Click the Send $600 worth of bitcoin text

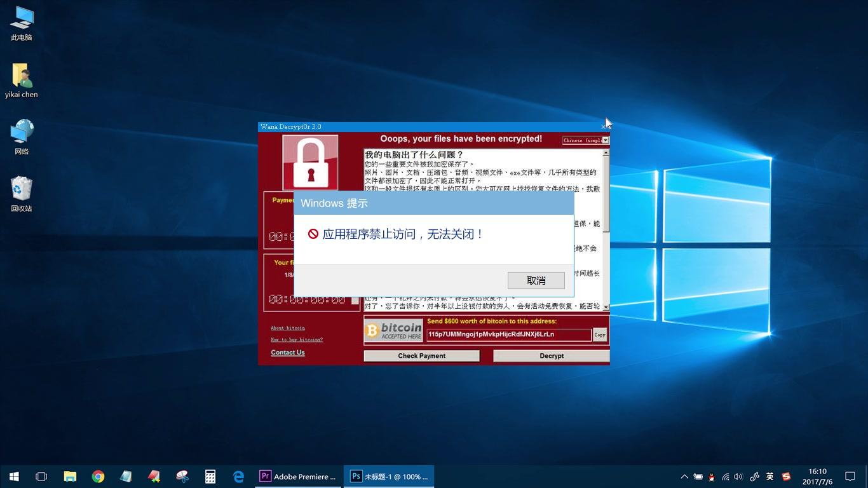tap(491, 321)
